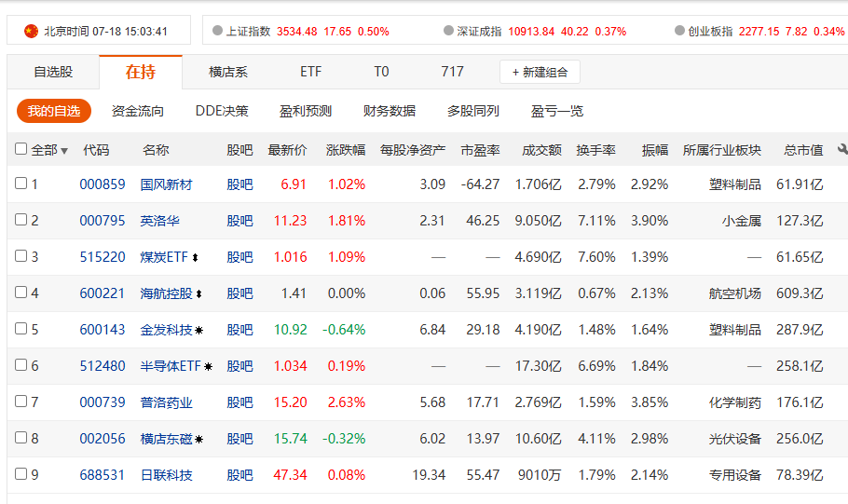Check the box for row 7 普洛药业
The height and width of the screenshot is (504, 848).
[x=21, y=401]
